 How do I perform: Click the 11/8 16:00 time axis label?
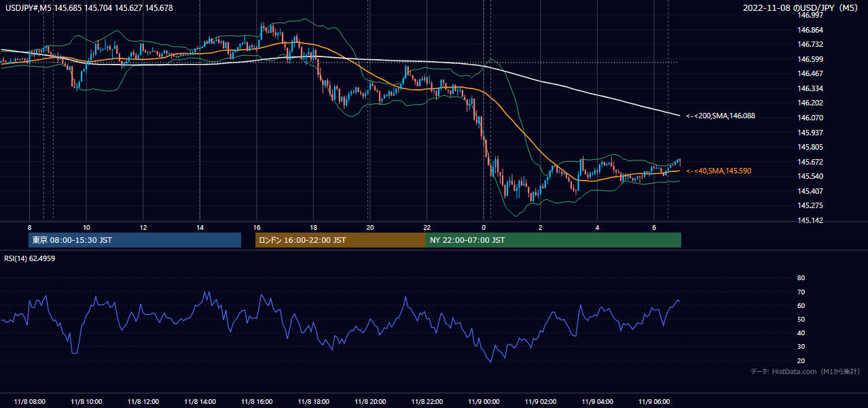(x=257, y=401)
